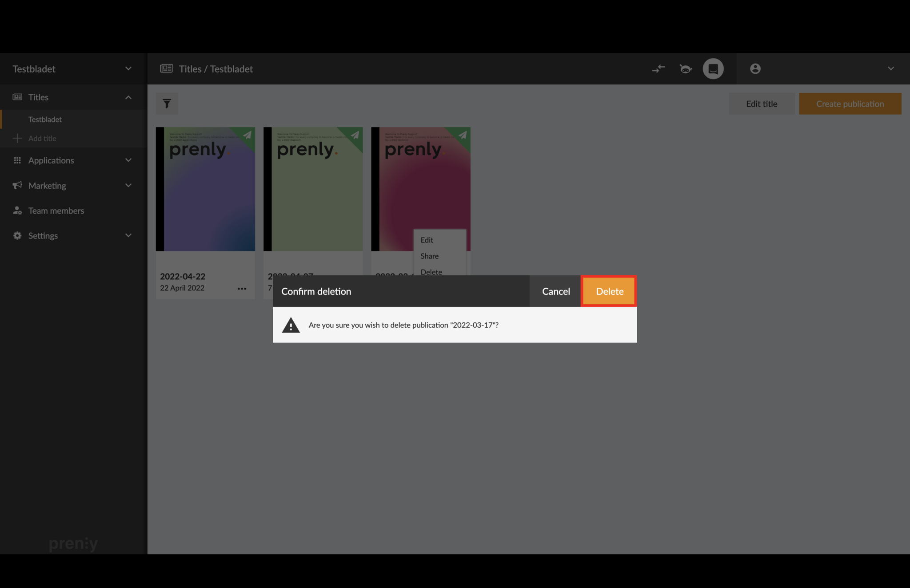910x588 pixels.
Task: Open the account dropdown chevron at top right
Action: [x=890, y=69]
